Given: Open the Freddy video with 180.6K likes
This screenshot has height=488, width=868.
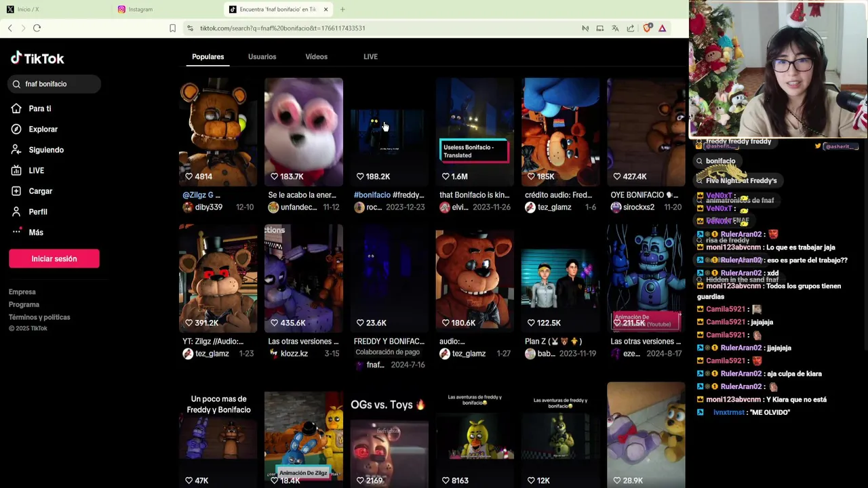Looking at the screenshot, I should point(475,279).
